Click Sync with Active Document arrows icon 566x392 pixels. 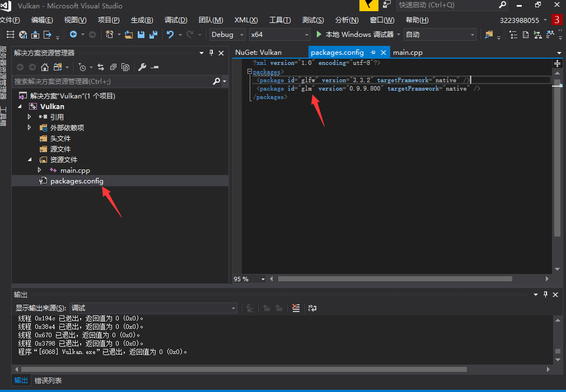(x=101, y=67)
